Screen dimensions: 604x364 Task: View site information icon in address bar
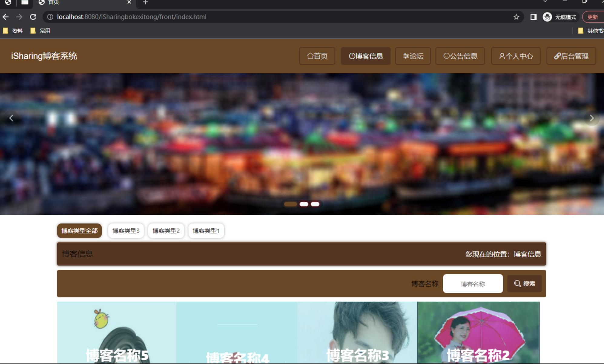pos(50,17)
